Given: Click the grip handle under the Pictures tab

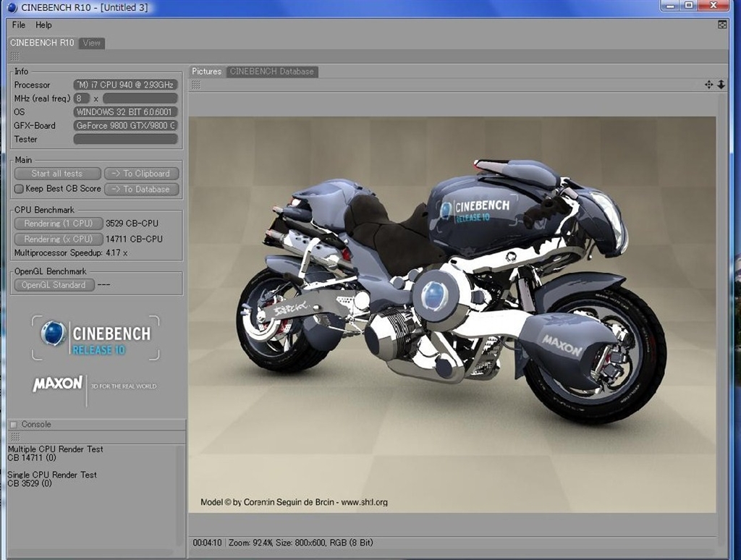Looking at the screenshot, I should coord(195,85).
